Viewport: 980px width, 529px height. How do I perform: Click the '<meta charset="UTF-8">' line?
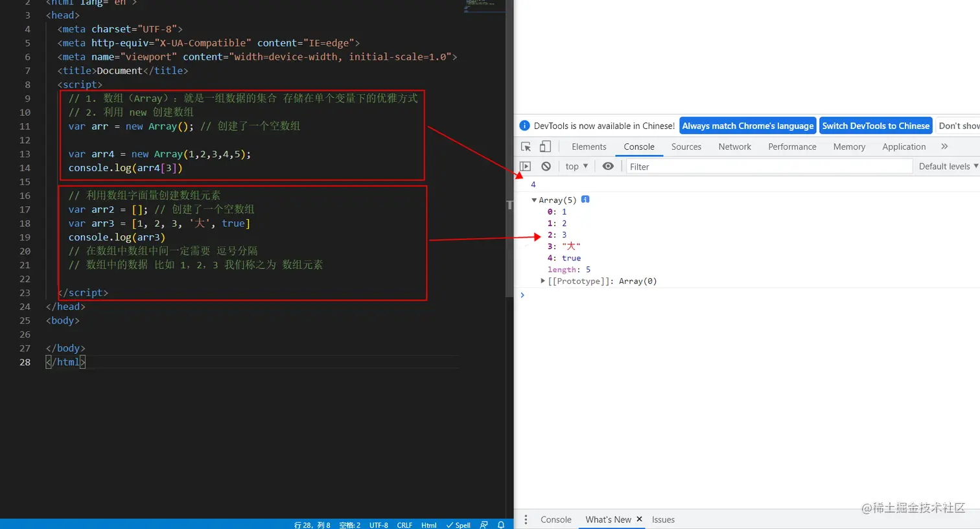pos(120,29)
